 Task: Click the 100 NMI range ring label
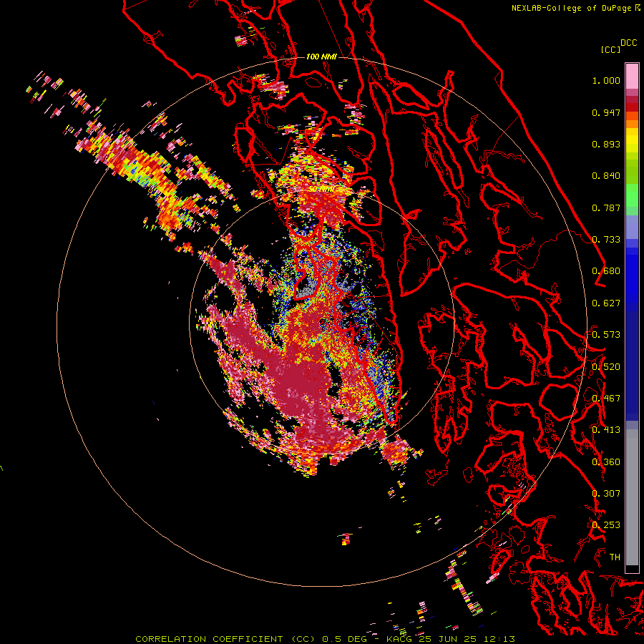click(x=321, y=57)
